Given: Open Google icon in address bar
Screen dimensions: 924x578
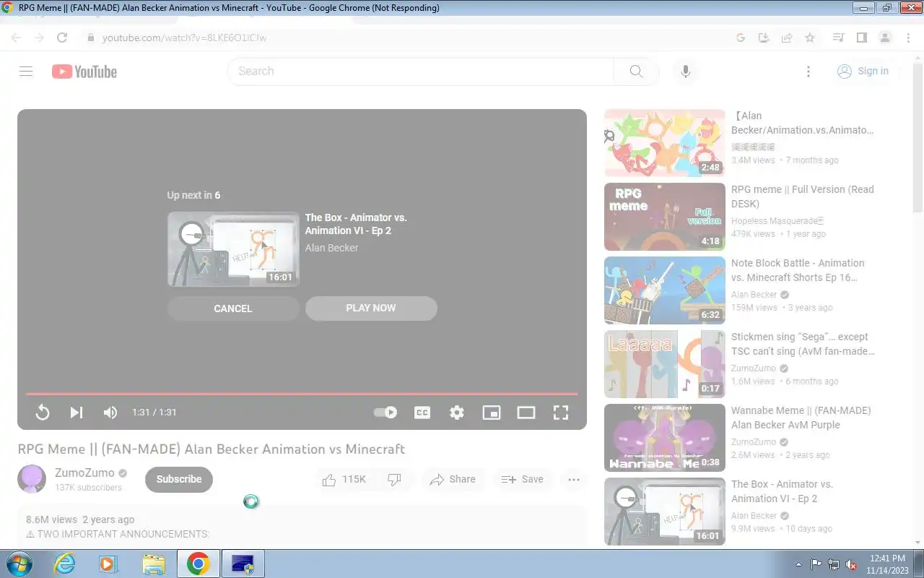Looking at the screenshot, I should 741,38.
